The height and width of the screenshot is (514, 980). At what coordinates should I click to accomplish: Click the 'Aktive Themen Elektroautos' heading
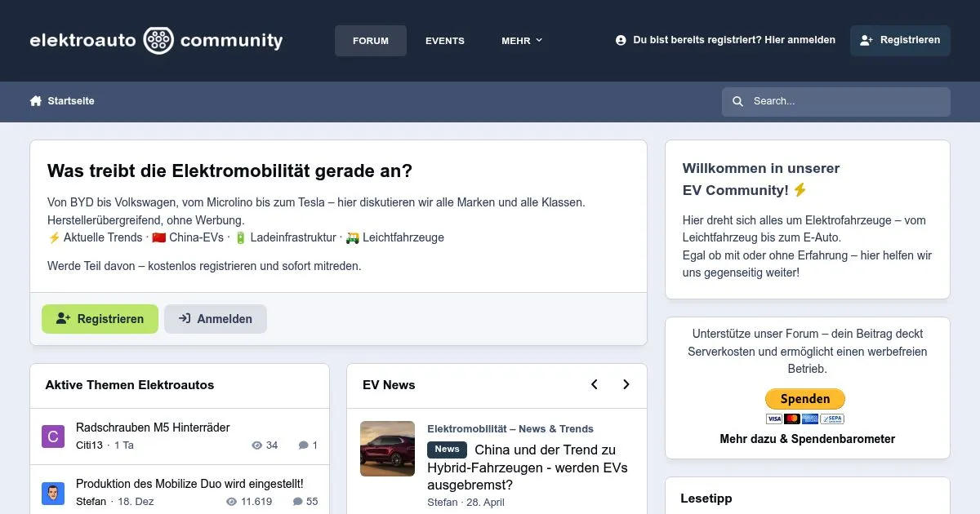coord(130,385)
